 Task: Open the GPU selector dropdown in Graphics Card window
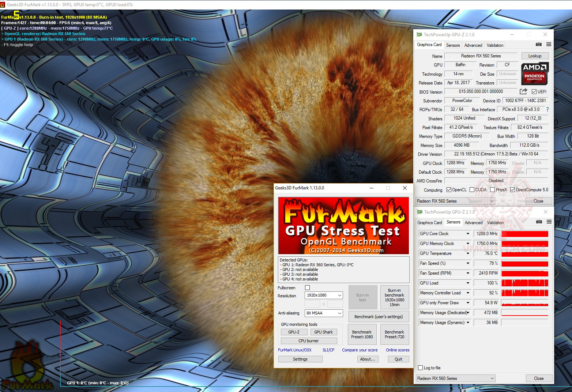pos(455,201)
